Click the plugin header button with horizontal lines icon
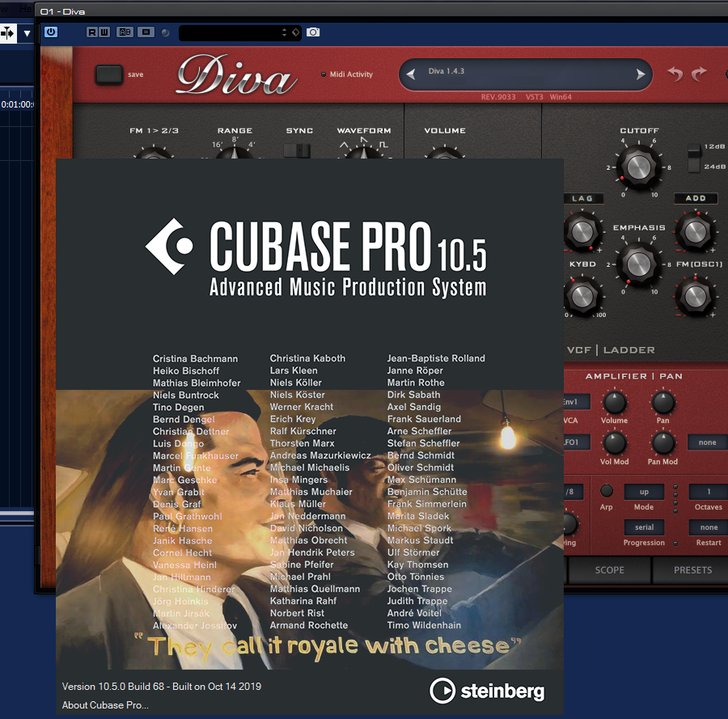This screenshot has height=719, width=728. tap(146, 32)
